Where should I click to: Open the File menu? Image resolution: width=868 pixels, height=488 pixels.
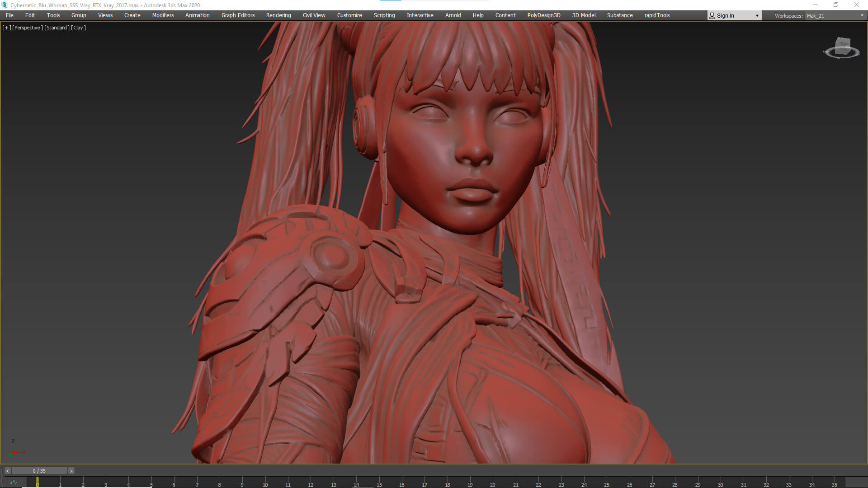9,15
